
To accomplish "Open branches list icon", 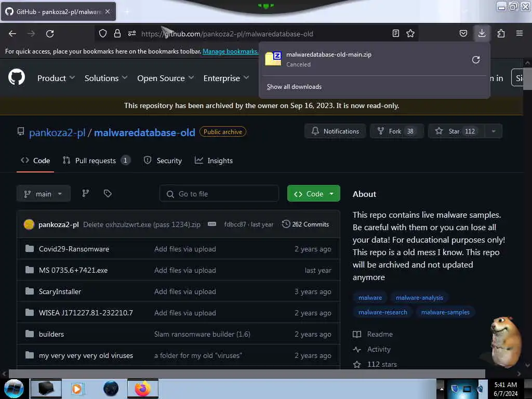I will tap(86, 193).
